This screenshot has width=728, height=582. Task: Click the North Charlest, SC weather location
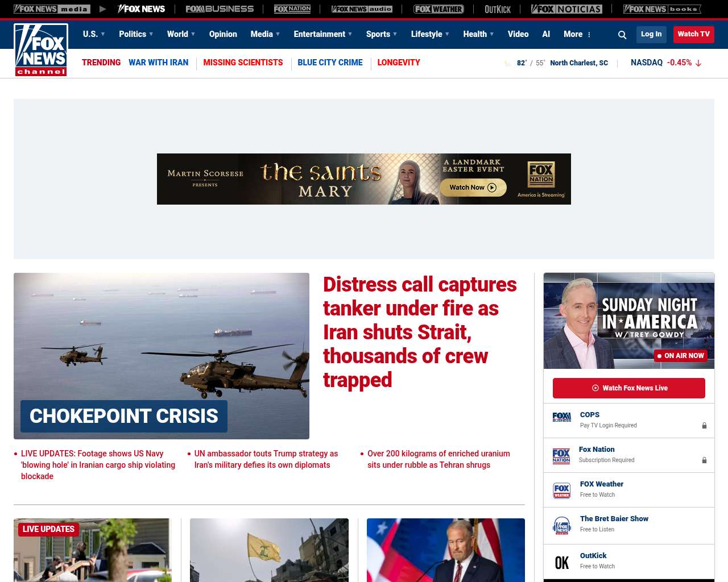(579, 63)
